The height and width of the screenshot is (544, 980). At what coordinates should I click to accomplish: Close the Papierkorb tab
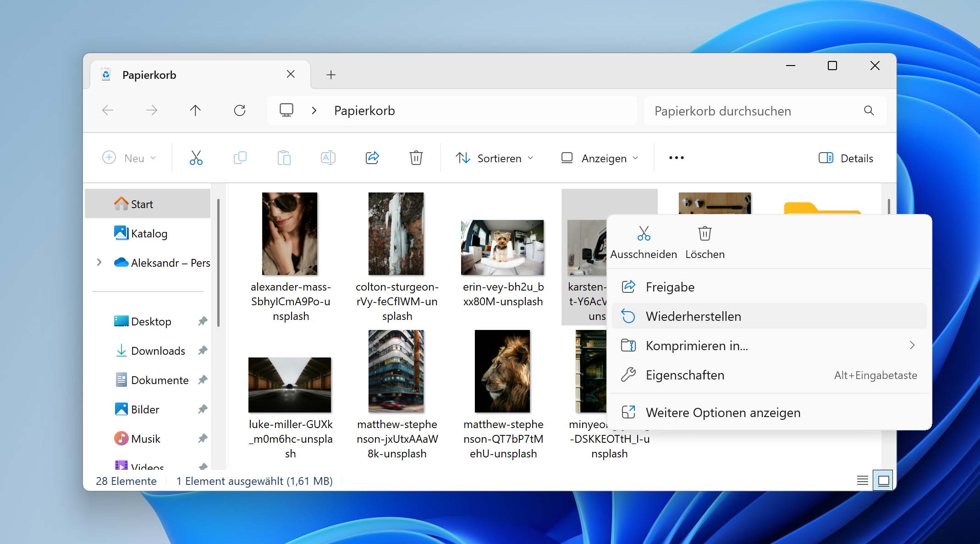pyautogui.click(x=291, y=74)
